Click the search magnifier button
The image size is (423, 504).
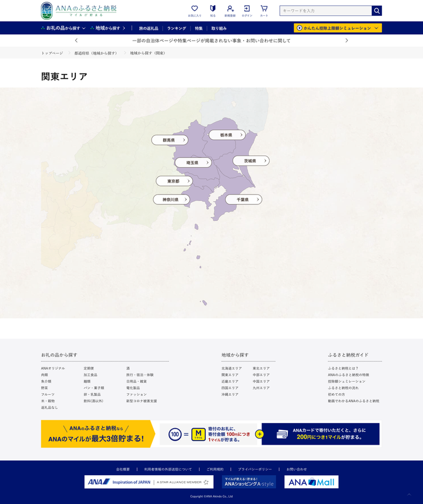pos(377,11)
